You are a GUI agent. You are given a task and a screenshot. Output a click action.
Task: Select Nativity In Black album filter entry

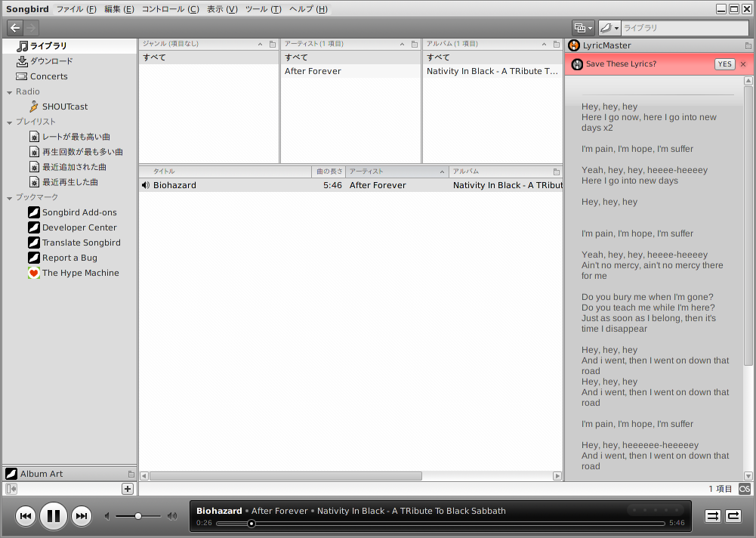tap(492, 71)
